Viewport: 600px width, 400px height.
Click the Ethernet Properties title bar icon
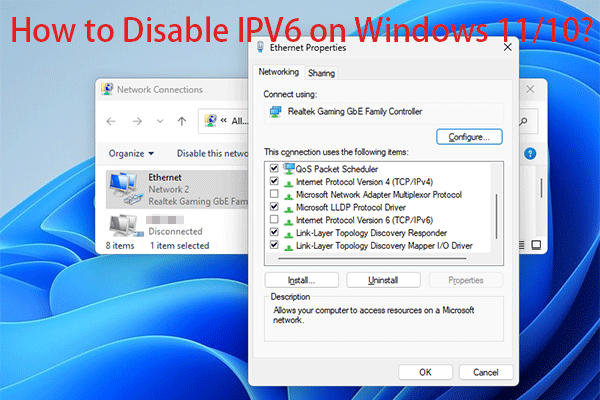pos(261,47)
